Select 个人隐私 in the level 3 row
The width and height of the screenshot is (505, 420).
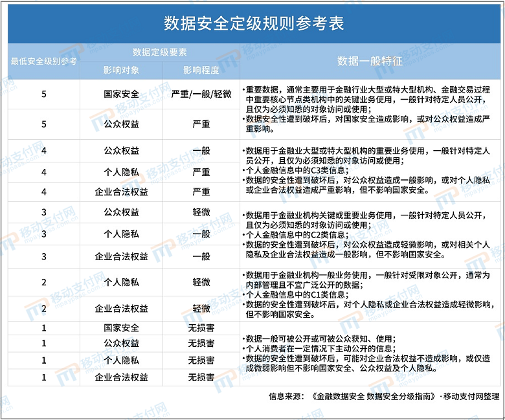pos(121,234)
